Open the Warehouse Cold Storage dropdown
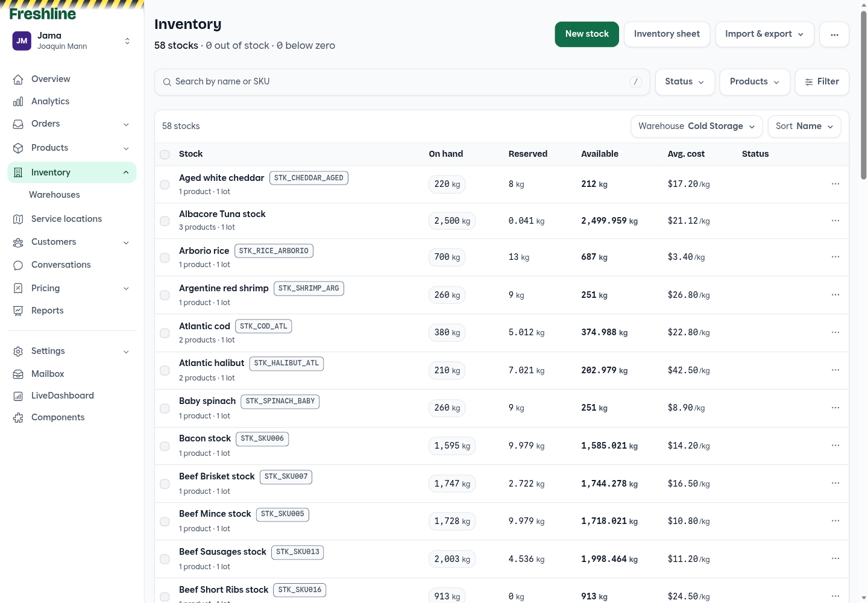The height and width of the screenshot is (603, 868). [x=697, y=127]
